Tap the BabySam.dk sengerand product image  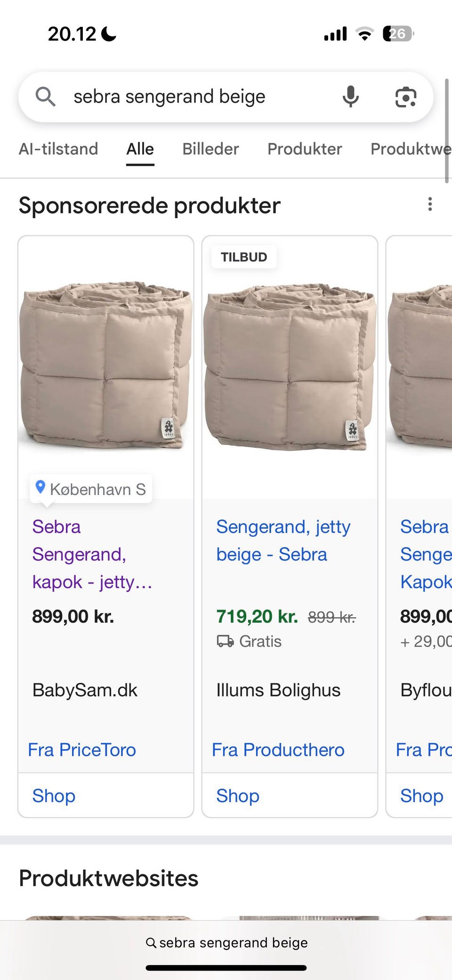coord(105,365)
